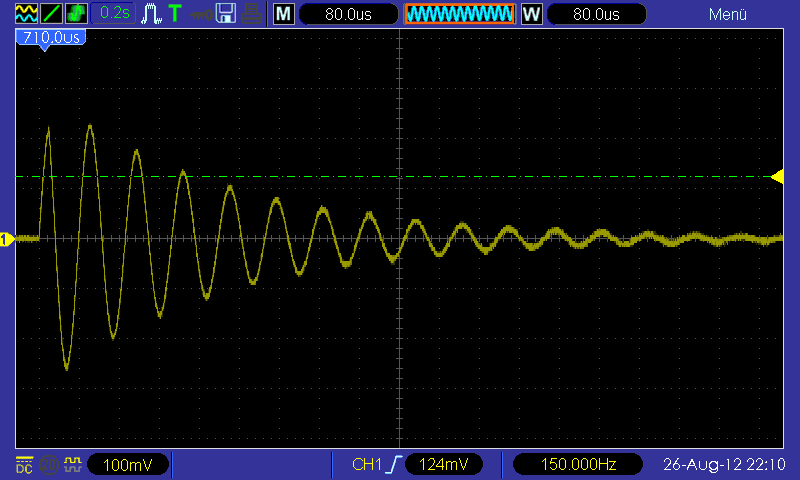The width and height of the screenshot is (800, 480).
Task: Click the yellow trigger level arrow marker
Action: pos(777,177)
